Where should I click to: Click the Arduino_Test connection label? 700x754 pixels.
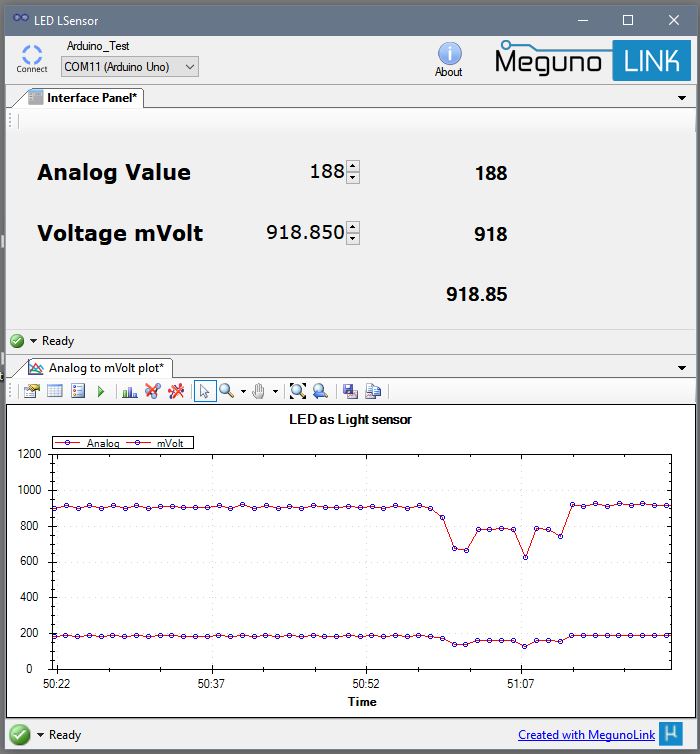pyautogui.click(x=98, y=46)
